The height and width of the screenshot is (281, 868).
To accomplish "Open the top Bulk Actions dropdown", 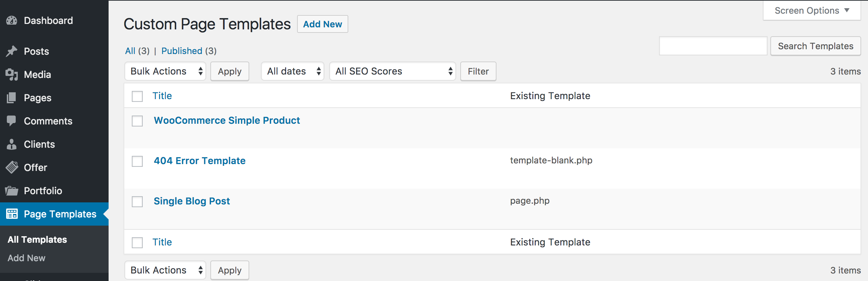I will pyautogui.click(x=165, y=71).
